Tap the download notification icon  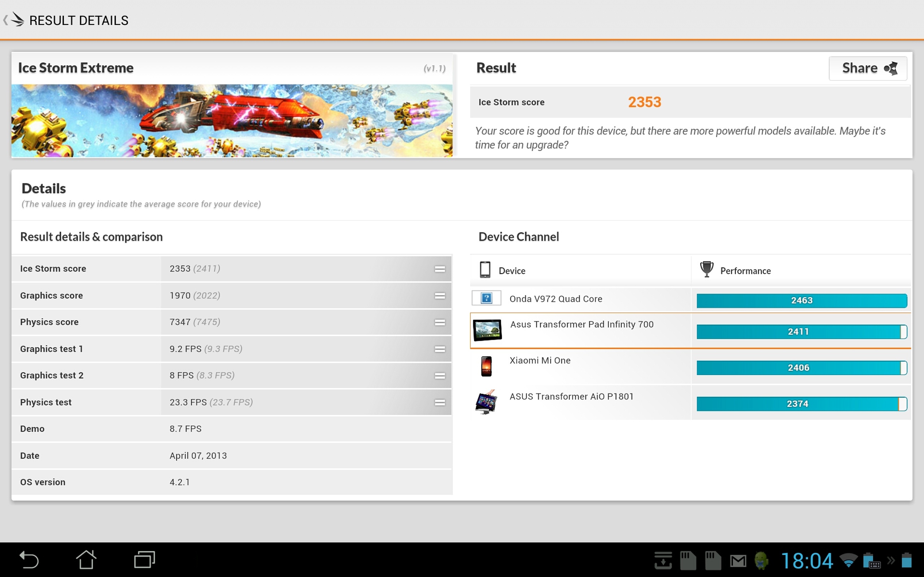663,560
